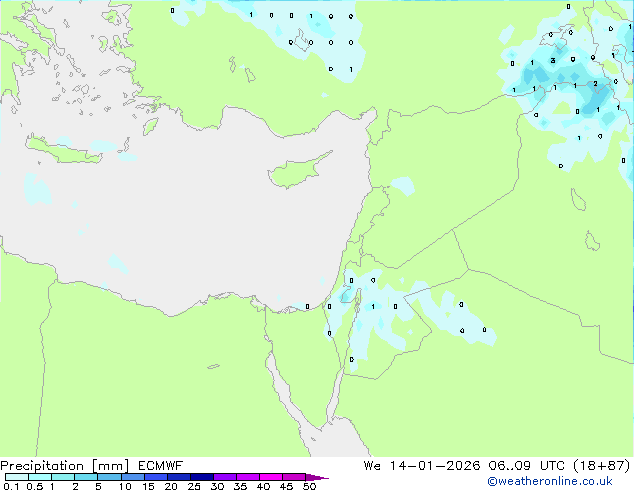Click the 'Precipitation' title word
Image resolution: width=634 pixels, height=490 pixels.
tap(42, 466)
